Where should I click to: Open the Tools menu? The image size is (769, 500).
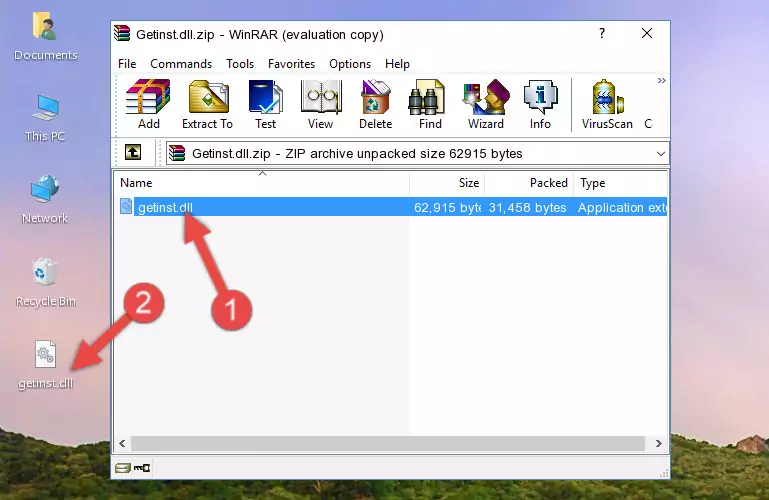(240, 64)
